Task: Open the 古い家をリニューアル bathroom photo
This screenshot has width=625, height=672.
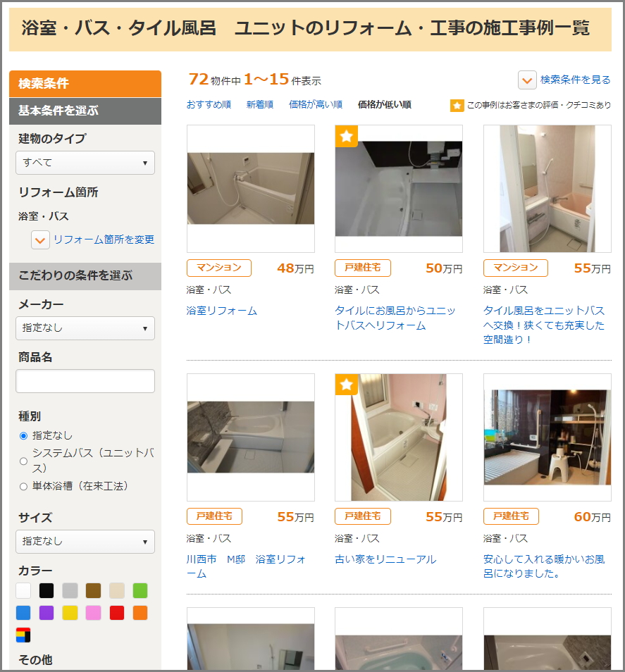Action: [x=399, y=437]
